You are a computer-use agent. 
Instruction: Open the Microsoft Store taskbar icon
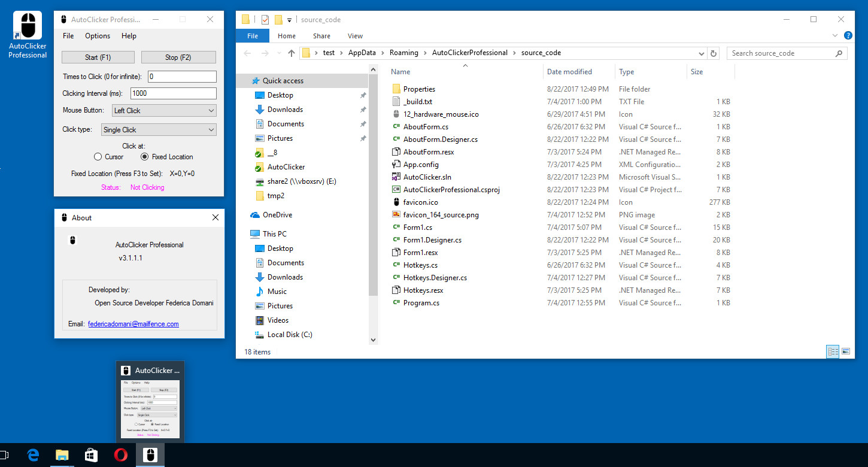point(92,456)
